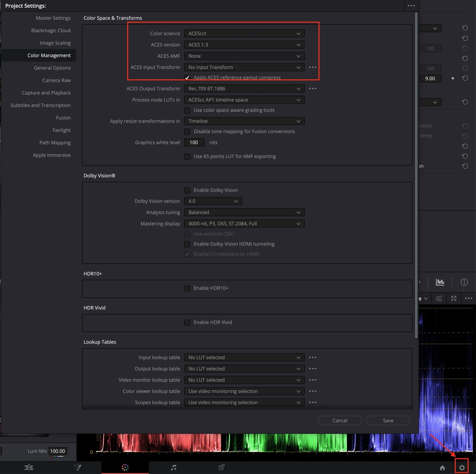Open scope settings sliders icon
The image size is (476, 474).
click(439, 298)
